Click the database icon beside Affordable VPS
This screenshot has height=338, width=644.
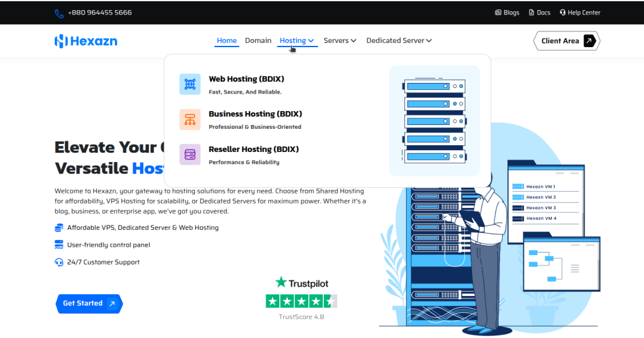[58, 228]
